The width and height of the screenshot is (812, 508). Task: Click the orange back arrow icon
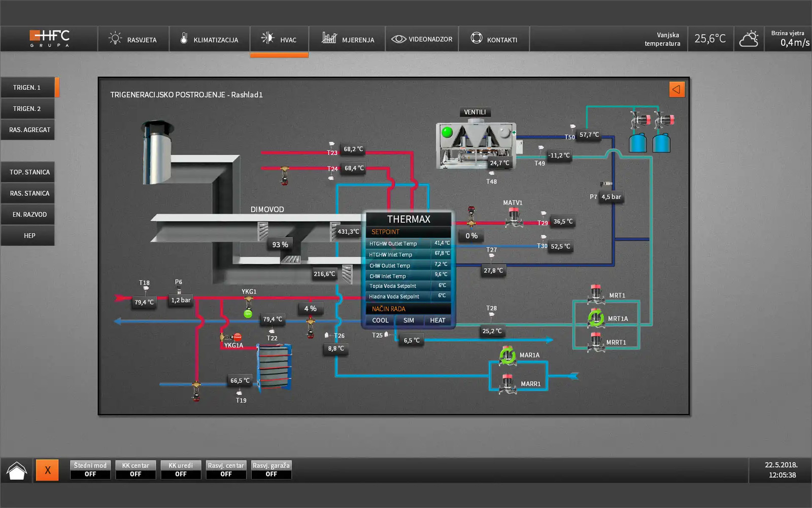tap(676, 89)
